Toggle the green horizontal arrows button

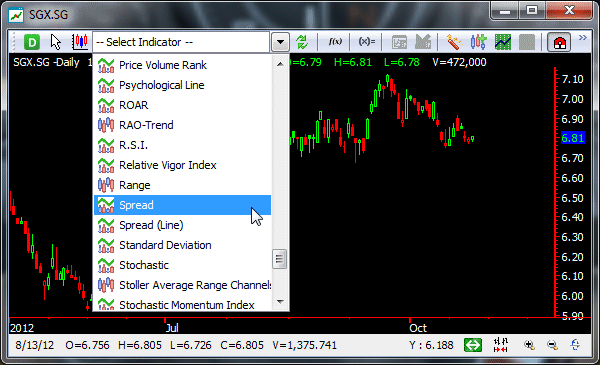(x=473, y=345)
